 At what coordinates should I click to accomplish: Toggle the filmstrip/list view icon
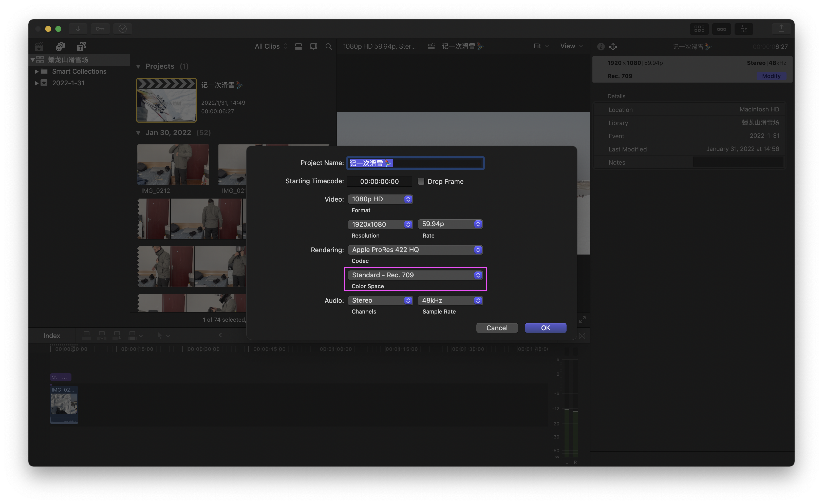point(298,46)
